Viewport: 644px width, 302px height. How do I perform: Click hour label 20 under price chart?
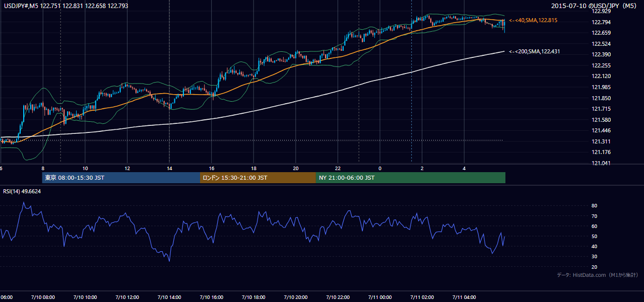(x=296, y=168)
